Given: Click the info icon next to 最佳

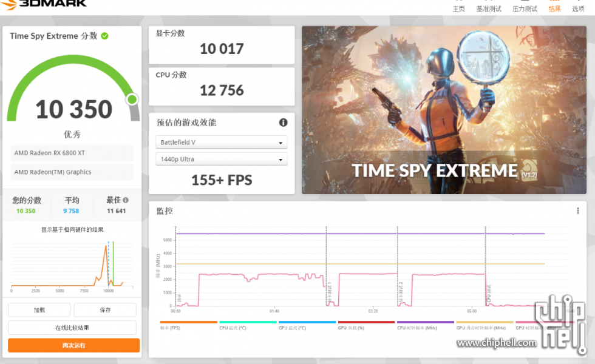Looking at the screenshot, I should (x=126, y=200).
